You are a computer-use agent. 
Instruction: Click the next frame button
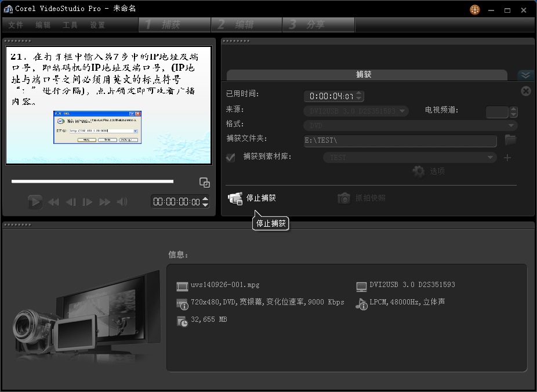(x=88, y=202)
